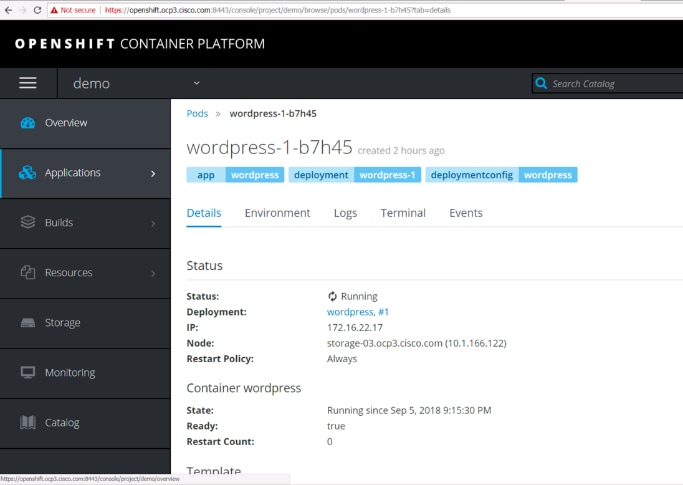Click the Ready true value
This screenshot has height=485, width=683.
coord(336,426)
